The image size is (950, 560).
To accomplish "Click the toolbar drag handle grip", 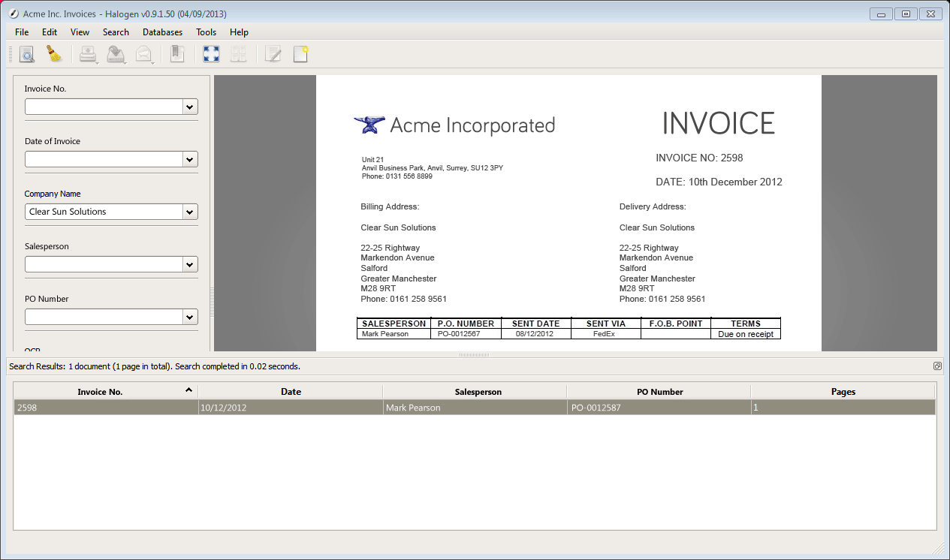I will coord(11,54).
